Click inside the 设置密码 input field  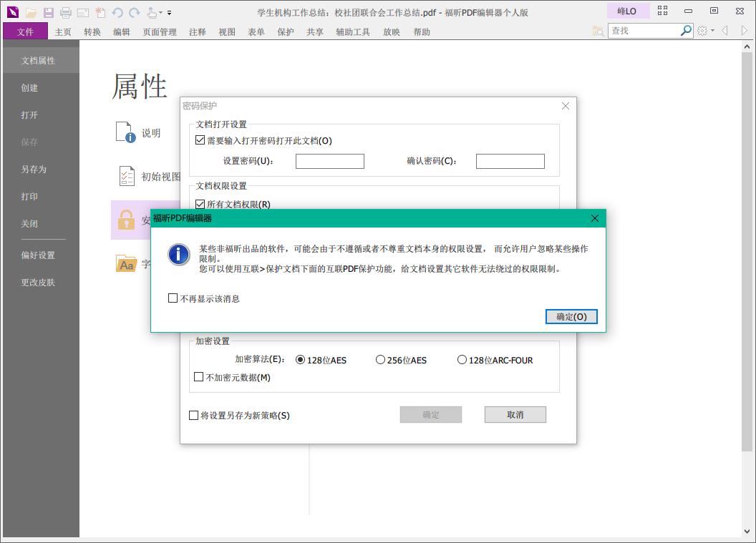[x=329, y=161]
